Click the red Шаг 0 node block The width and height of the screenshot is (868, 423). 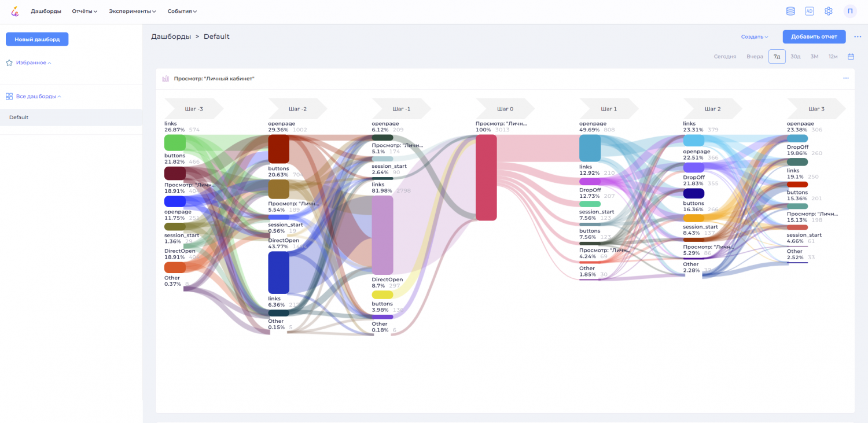tap(486, 177)
